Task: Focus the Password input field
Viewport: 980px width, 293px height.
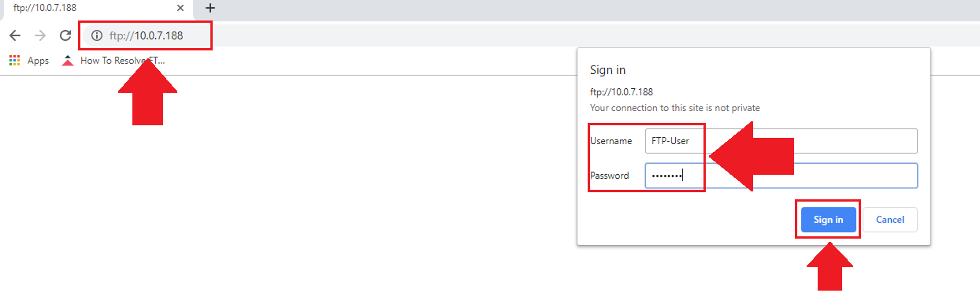Action: (781, 176)
